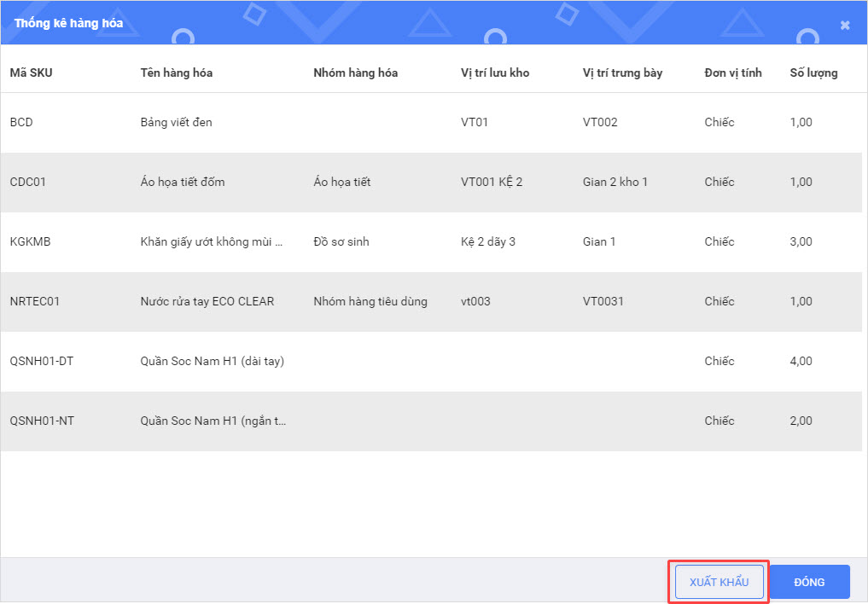Click the Đơn vị tính column header
This screenshot has height=604, width=868.
coord(733,73)
